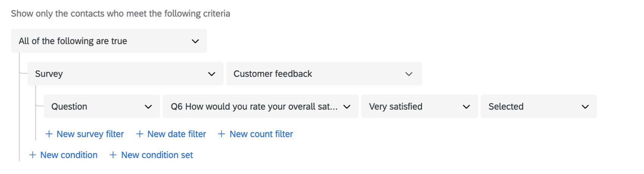Add a New count filter
The width and height of the screenshot is (644, 174).
click(x=261, y=134)
